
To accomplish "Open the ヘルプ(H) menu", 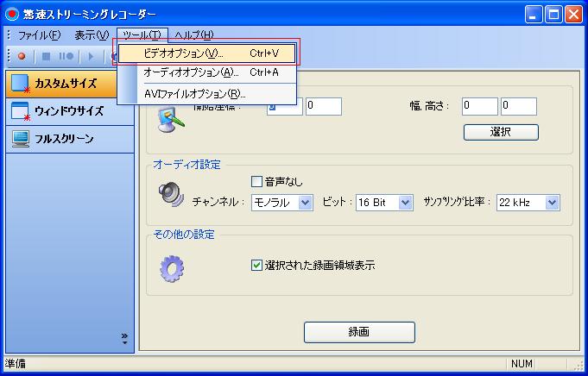I will pos(194,35).
